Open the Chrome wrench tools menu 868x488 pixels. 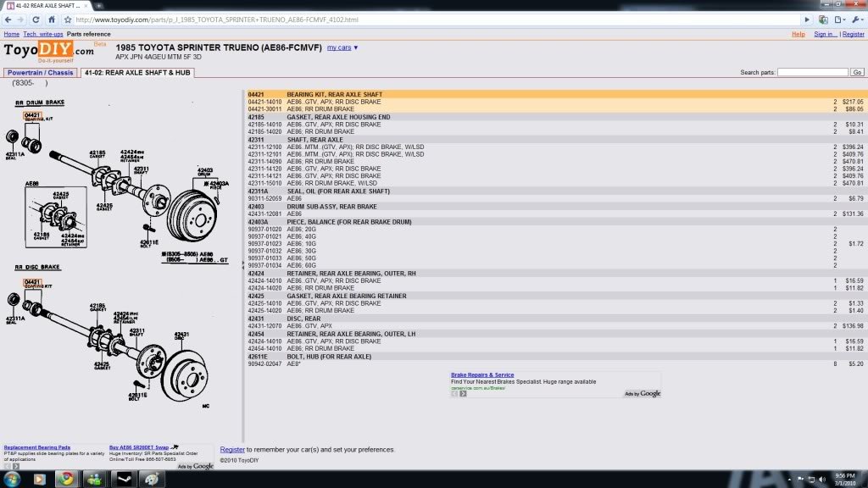pos(857,19)
